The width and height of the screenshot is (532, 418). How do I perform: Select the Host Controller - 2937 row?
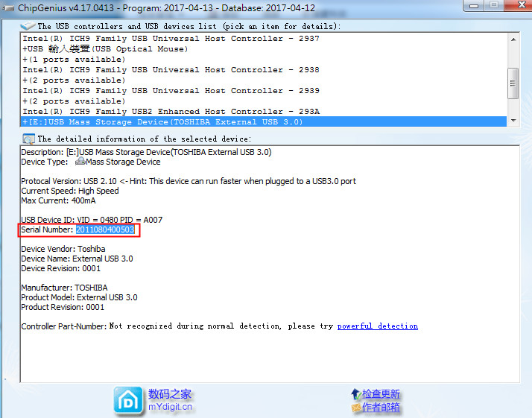(x=264, y=38)
